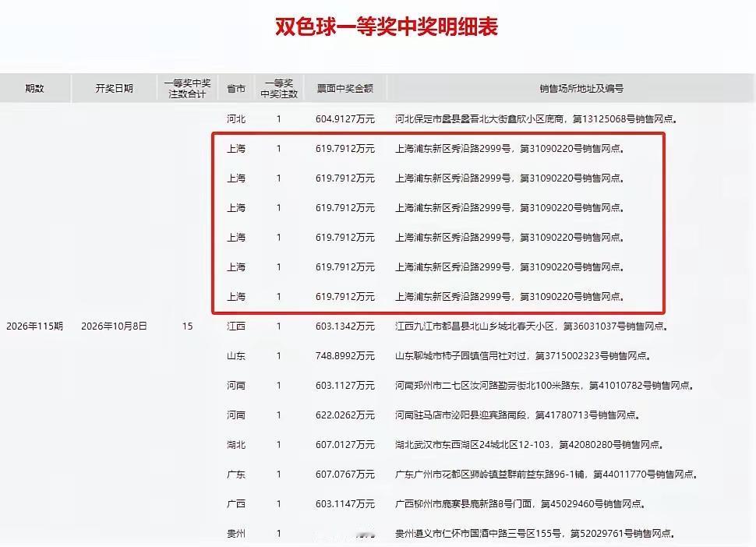This screenshot has height=547, width=756.
Task: Select the address with outlet number 3715002323
Action: pyautogui.click(x=523, y=356)
